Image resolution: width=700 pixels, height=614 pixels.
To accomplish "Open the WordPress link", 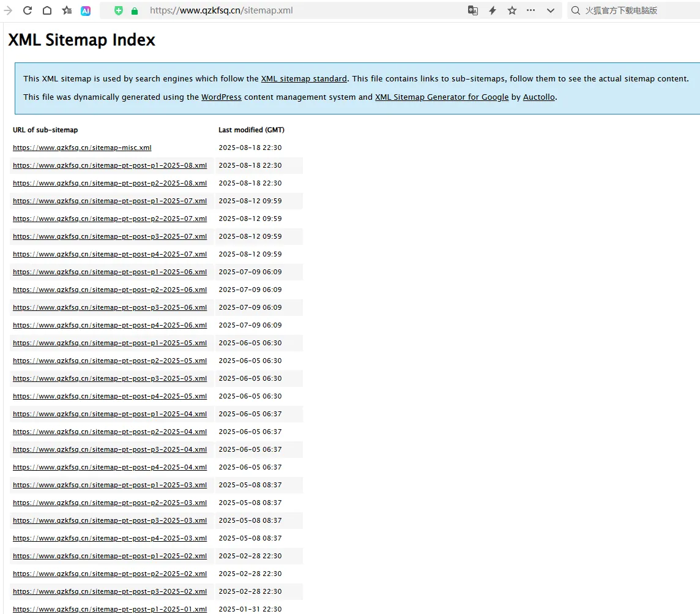I will click(x=222, y=97).
